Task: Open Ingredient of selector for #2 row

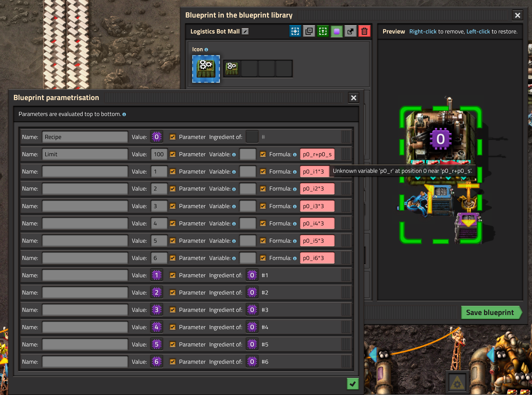Action: (x=252, y=292)
